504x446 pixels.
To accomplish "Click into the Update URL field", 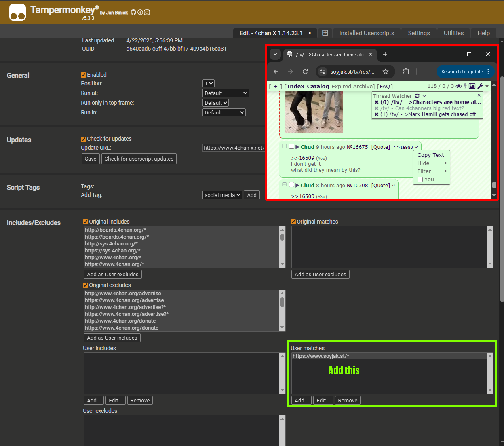I will pyautogui.click(x=234, y=148).
